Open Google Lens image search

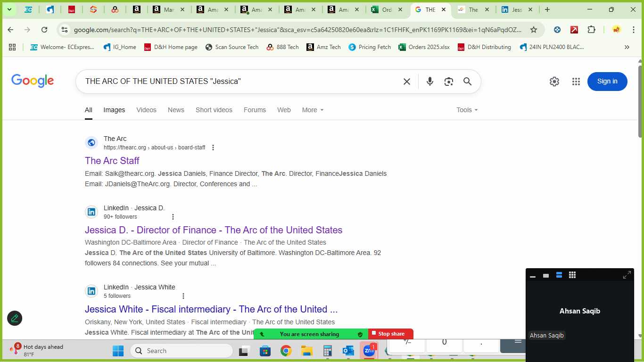[449, 82]
